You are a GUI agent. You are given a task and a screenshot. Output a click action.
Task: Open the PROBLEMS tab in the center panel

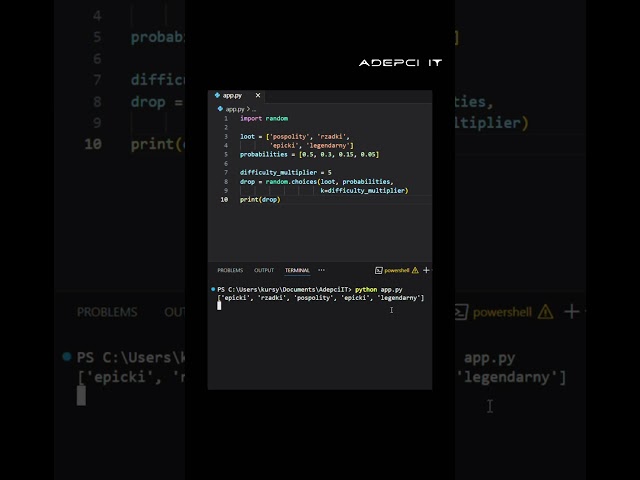[230, 270]
